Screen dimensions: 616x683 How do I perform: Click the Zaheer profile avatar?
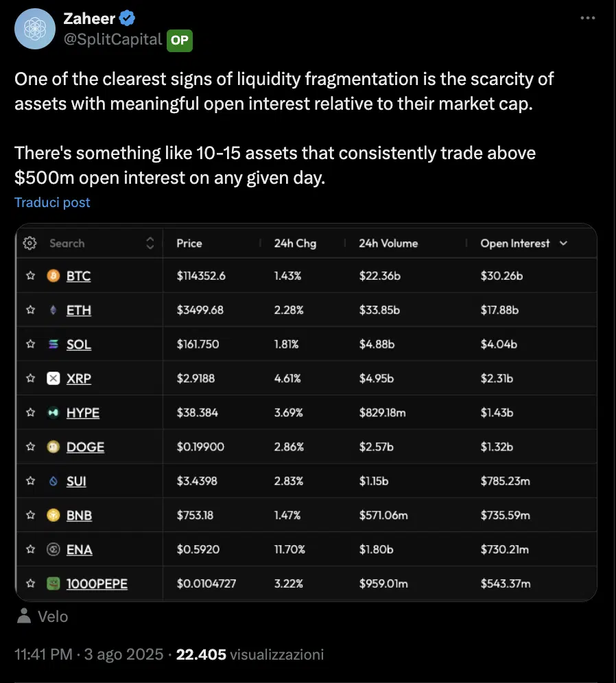35,29
